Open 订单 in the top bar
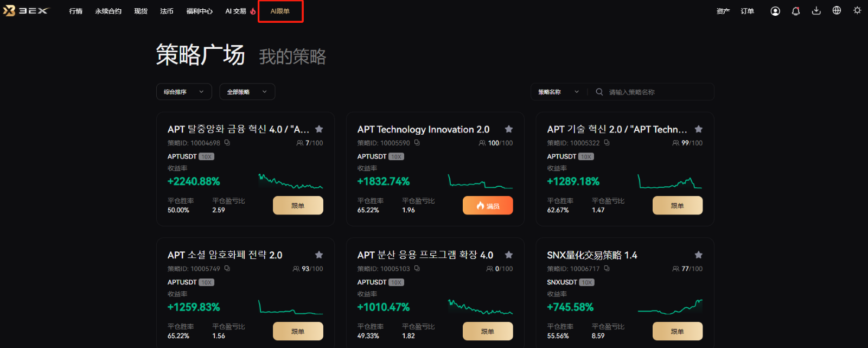 (x=748, y=11)
